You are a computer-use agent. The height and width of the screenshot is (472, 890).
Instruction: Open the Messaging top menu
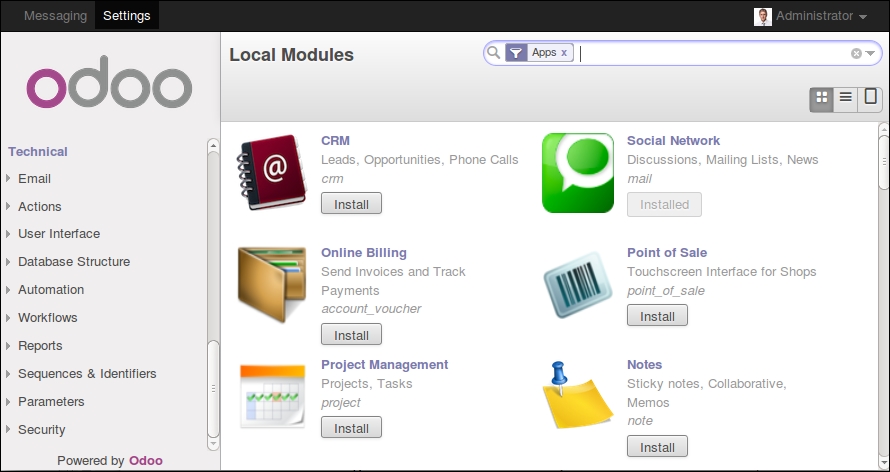[56, 16]
